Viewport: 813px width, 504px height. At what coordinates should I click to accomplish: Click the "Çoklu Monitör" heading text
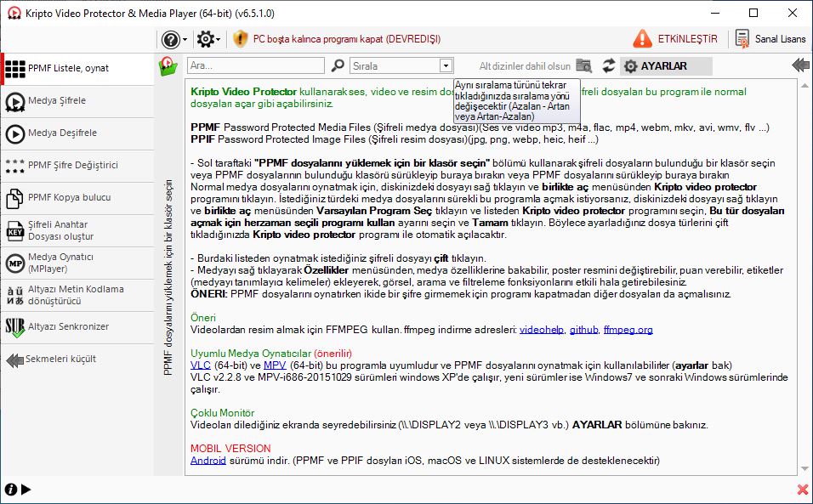tap(223, 413)
